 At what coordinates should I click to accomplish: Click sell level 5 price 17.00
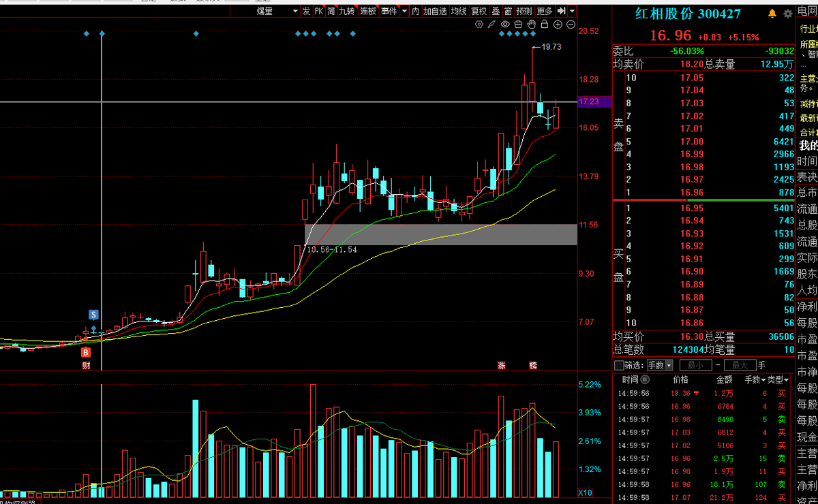692,142
